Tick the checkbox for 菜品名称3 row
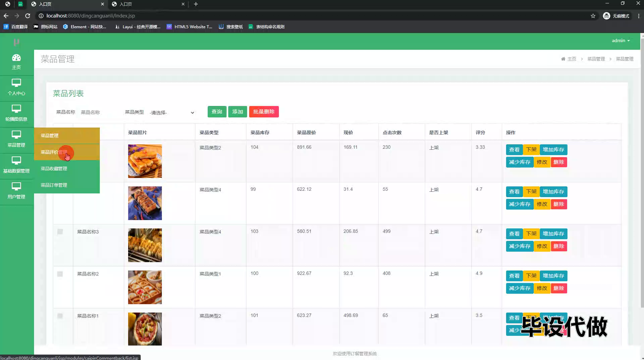This screenshot has width=644, height=360. tap(60, 232)
